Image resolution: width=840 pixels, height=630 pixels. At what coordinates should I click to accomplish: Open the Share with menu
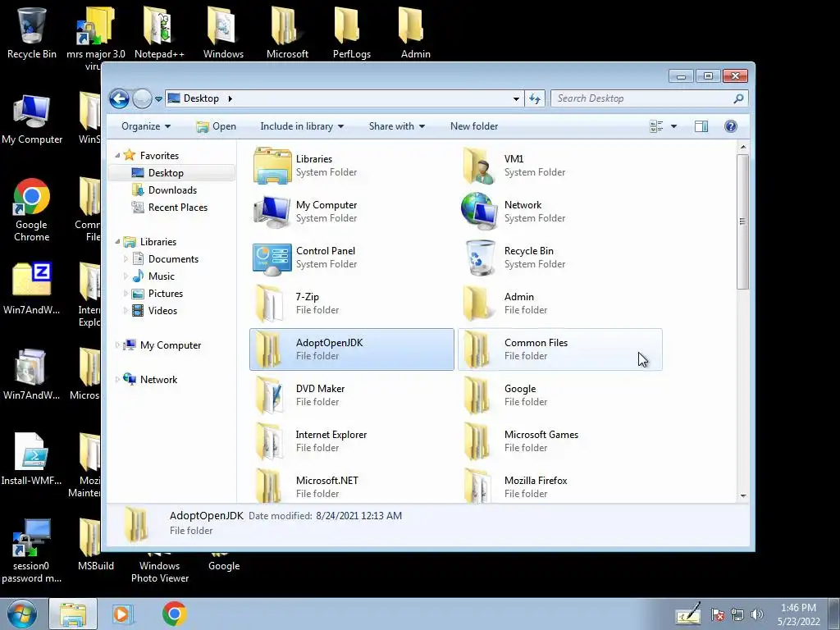(396, 126)
